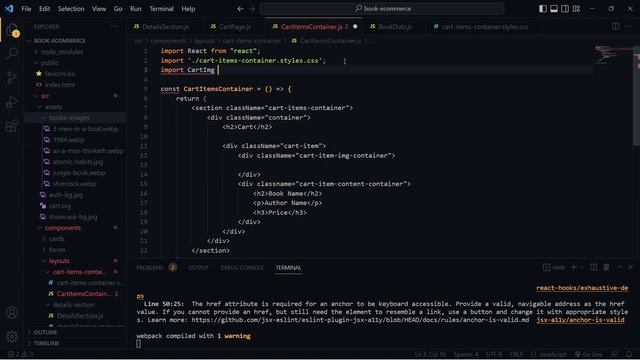Open the editor more actions ellipsis

coord(629,27)
